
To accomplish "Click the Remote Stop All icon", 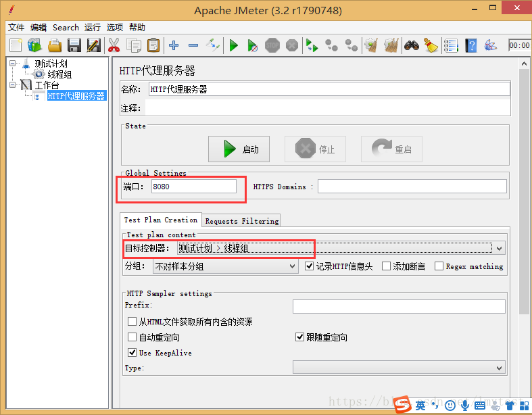I will (331, 45).
